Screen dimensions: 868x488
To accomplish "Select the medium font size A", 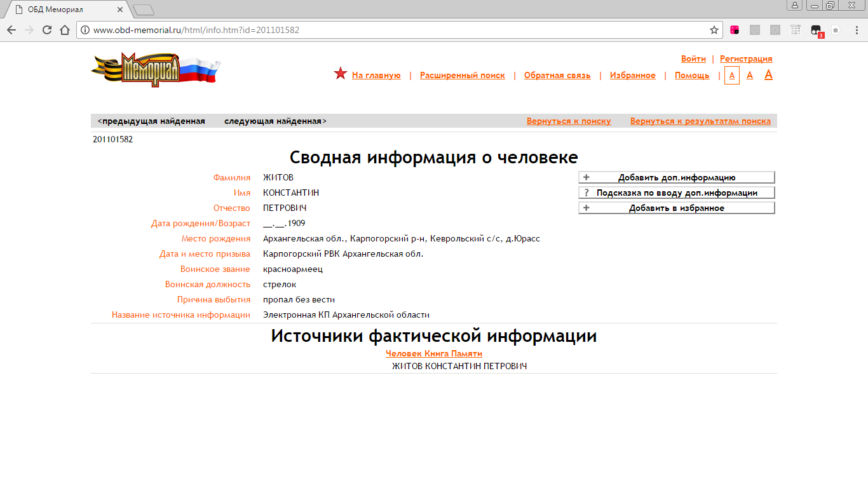I will click(x=750, y=75).
